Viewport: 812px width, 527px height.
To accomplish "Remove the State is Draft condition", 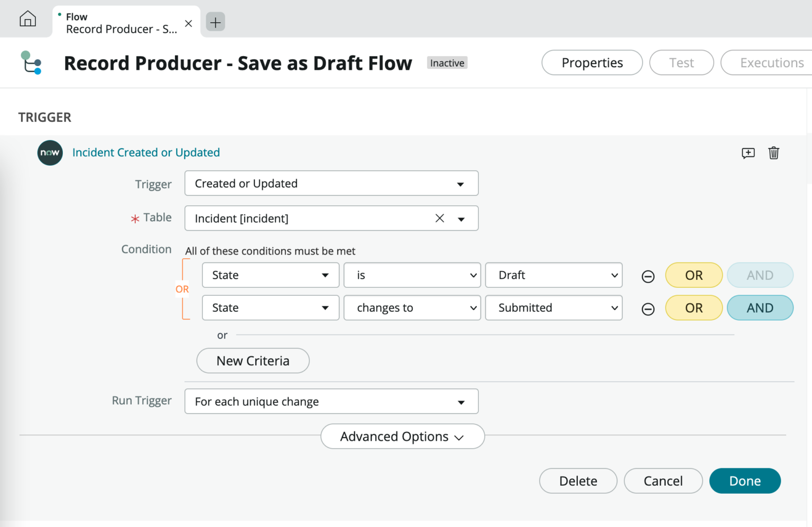I will 648,276.
